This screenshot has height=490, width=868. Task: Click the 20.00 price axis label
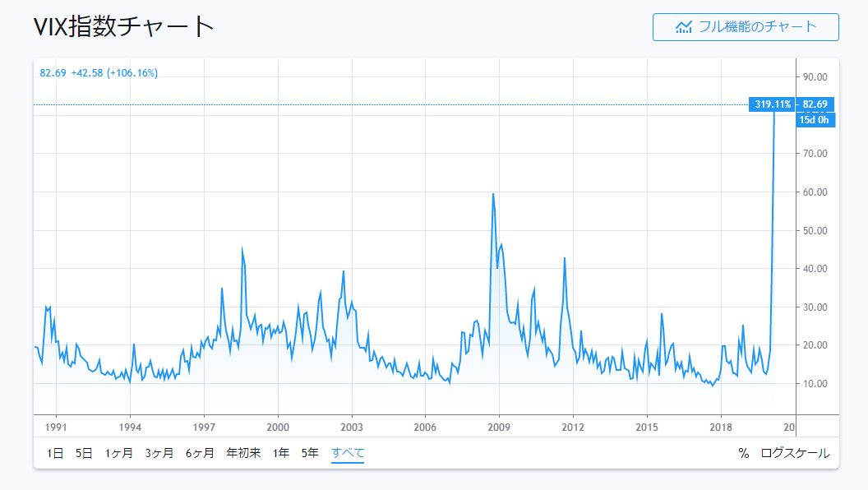click(815, 345)
